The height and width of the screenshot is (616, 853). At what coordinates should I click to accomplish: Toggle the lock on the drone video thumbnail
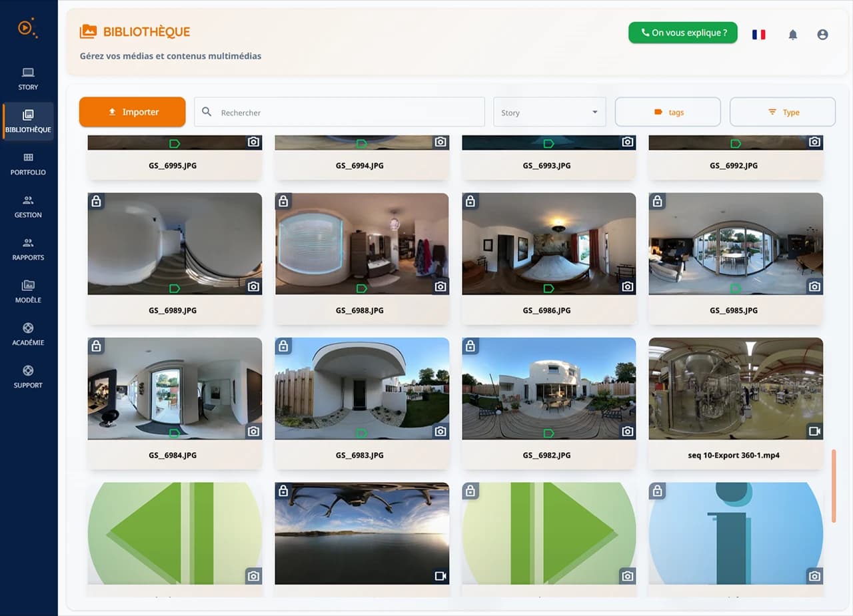tap(283, 490)
